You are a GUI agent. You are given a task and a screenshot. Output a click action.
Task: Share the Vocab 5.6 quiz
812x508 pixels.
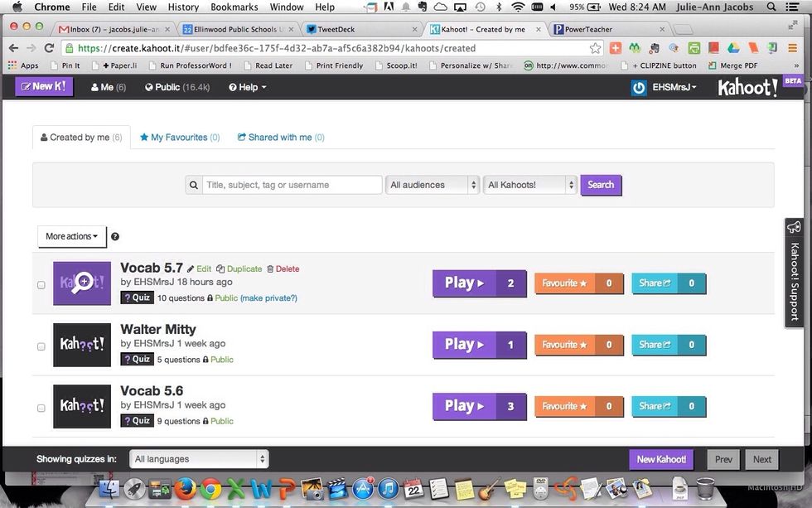coord(669,407)
